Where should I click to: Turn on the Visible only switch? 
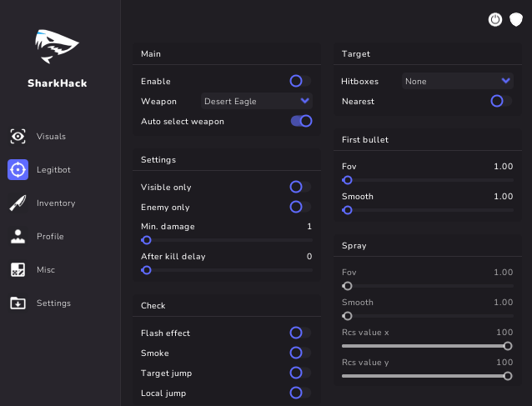tap(300, 187)
